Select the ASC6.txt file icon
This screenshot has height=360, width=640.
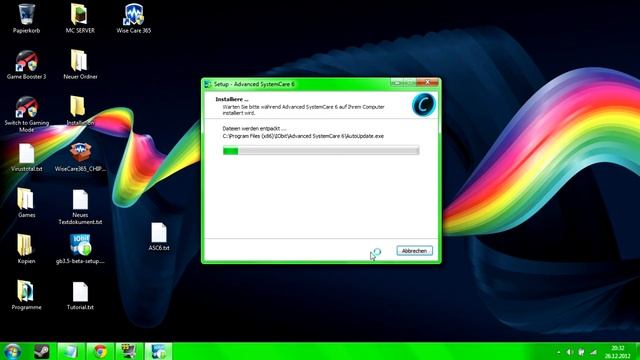click(159, 236)
